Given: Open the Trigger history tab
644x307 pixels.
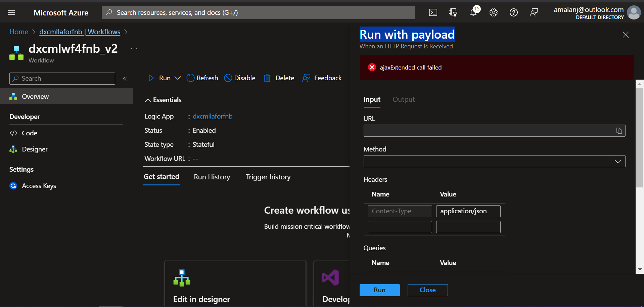Looking at the screenshot, I should tap(268, 177).
